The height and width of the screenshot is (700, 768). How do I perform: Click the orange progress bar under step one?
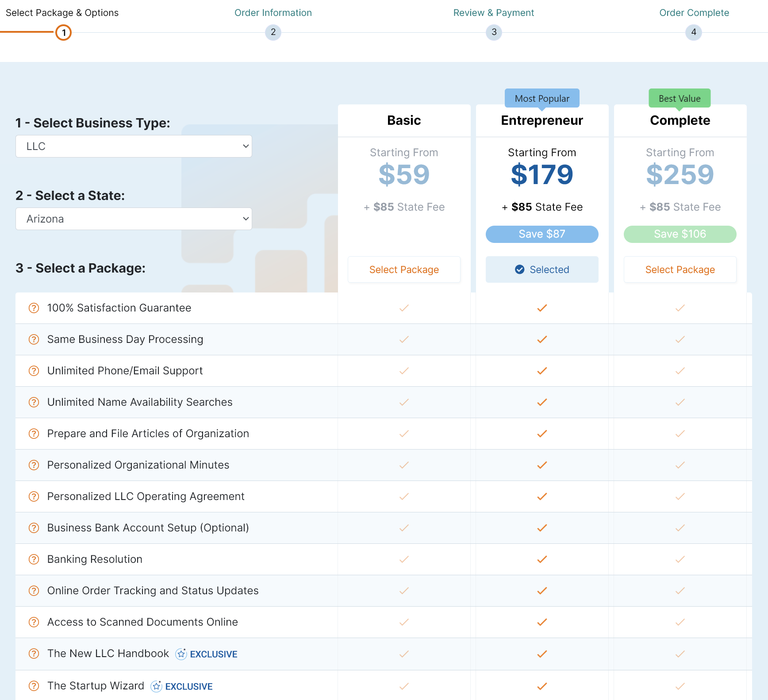click(x=27, y=32)
